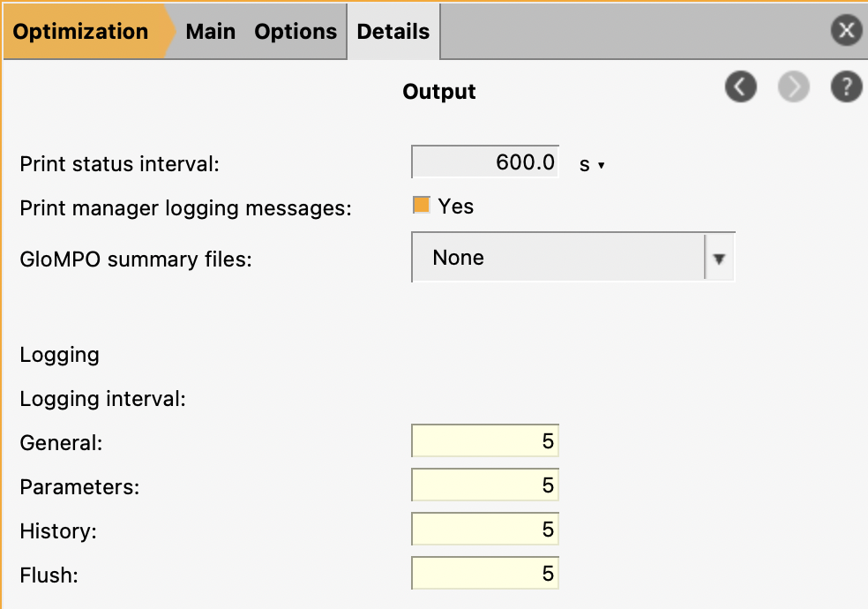The width and height of the screenshot is (868, 609).
Task: Click the Print status interval value field
Action: [x=485, y=163]
